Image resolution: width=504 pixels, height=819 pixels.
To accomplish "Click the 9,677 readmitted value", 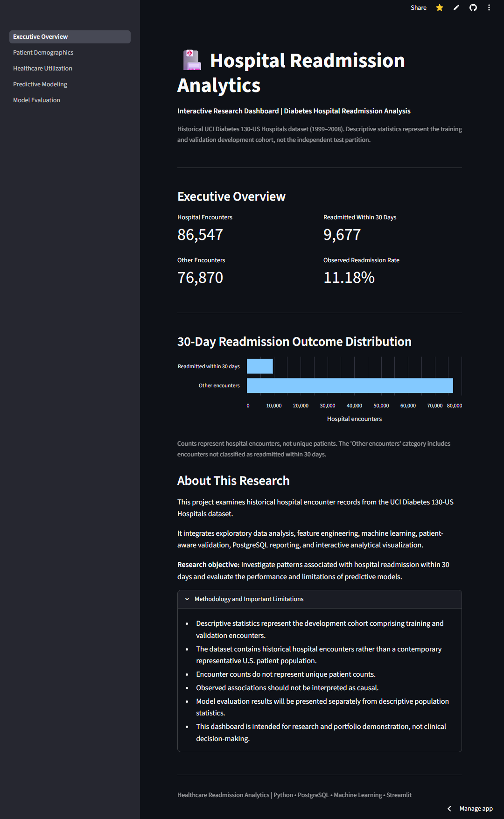I will coord(342,235).
